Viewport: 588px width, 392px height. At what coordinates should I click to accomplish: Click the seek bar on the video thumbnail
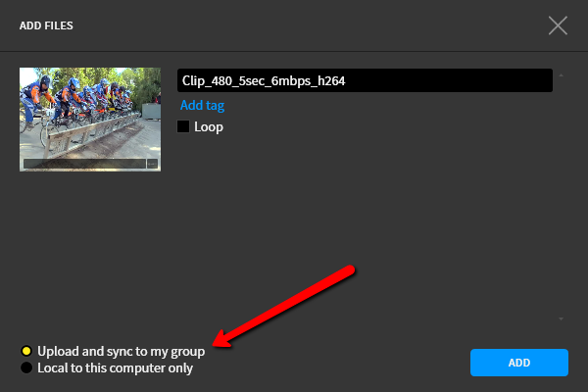83,164
